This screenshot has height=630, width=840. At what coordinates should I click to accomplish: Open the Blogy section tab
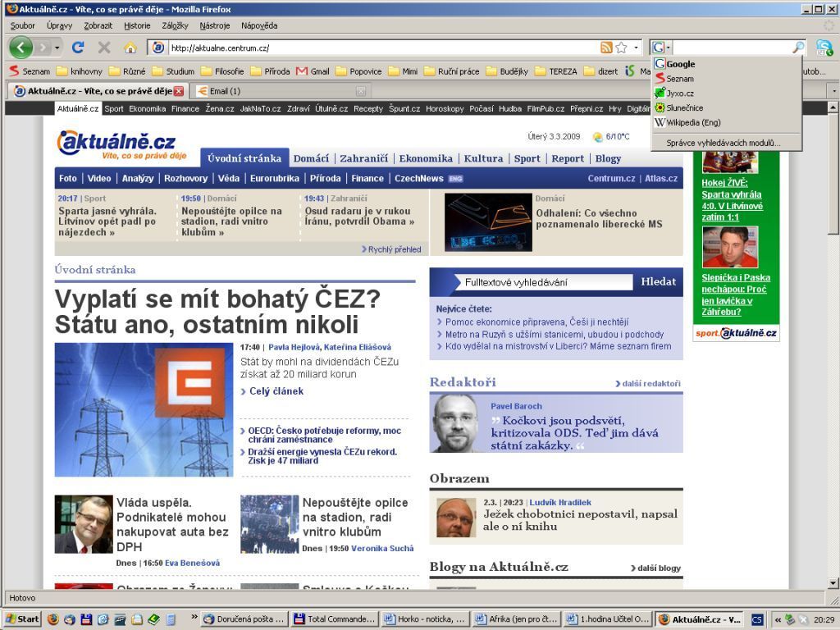coord(608,158)
